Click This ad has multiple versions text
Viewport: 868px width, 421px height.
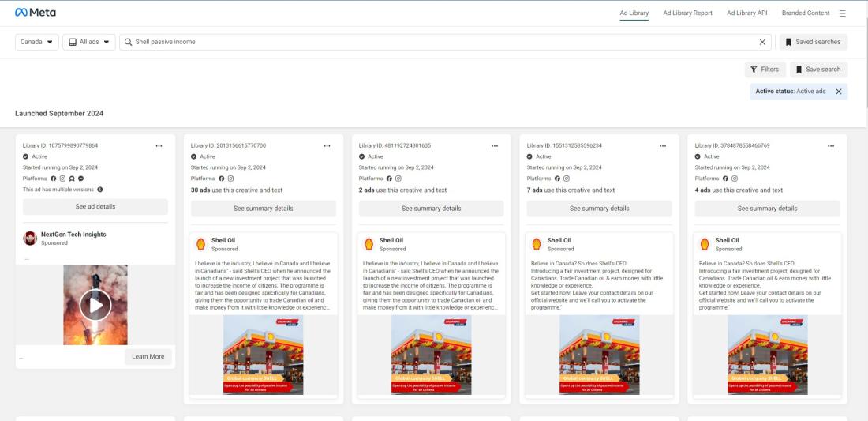click(58, 190)
